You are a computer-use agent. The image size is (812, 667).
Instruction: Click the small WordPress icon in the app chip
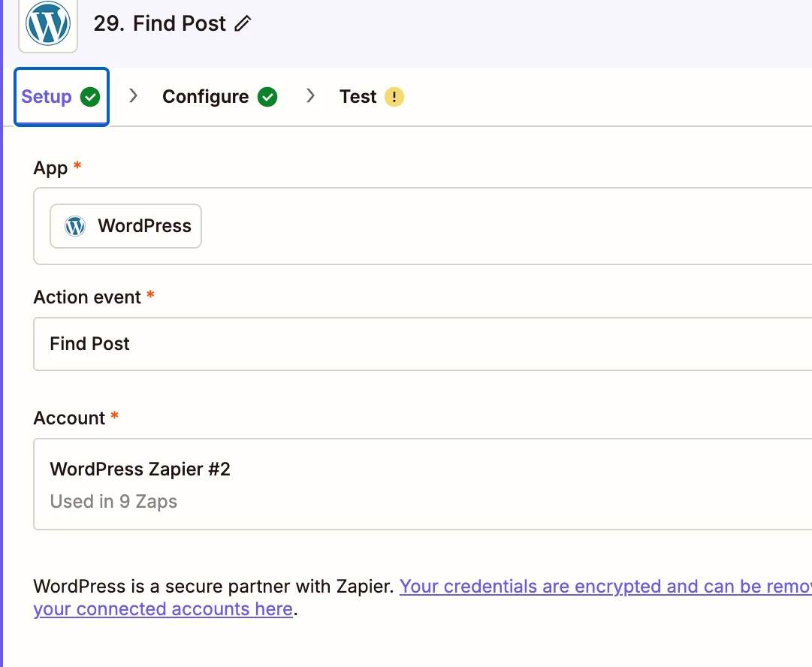coord(75,226)
